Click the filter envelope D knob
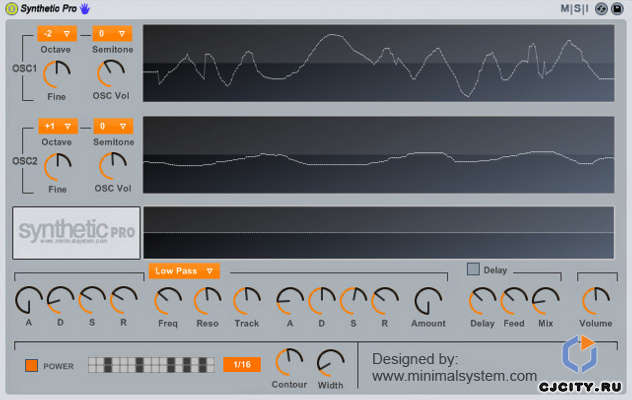Image resolution: width=632 pixels, height=400 pixels. pos(322,301)
